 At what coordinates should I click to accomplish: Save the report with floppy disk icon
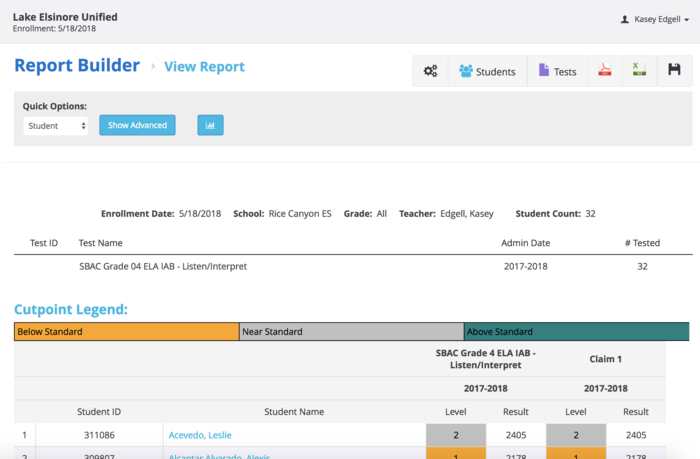tap(674, 71)
